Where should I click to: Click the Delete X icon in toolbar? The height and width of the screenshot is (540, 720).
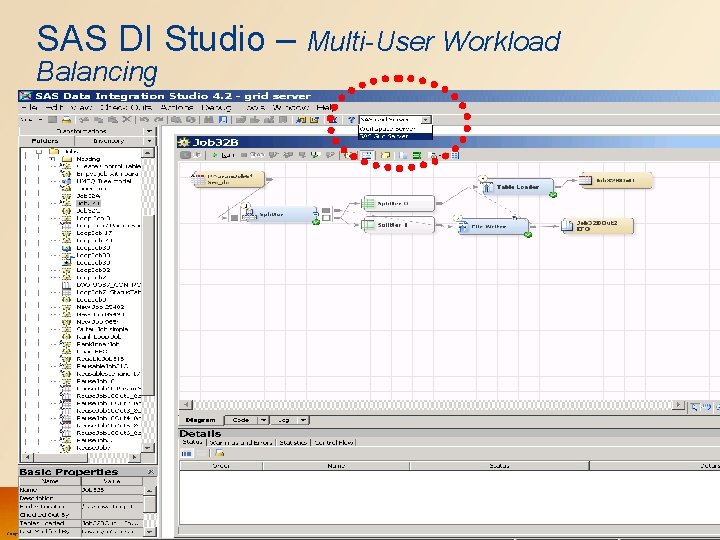tap(127, 120)
